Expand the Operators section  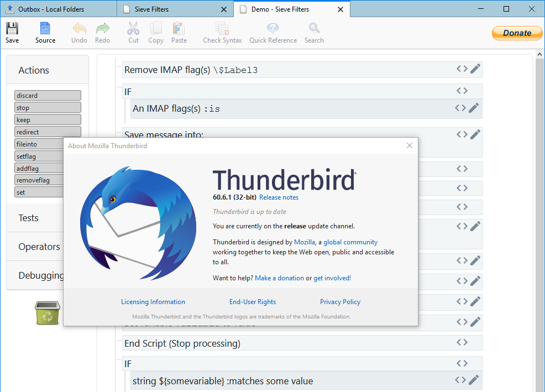point(39,247)
